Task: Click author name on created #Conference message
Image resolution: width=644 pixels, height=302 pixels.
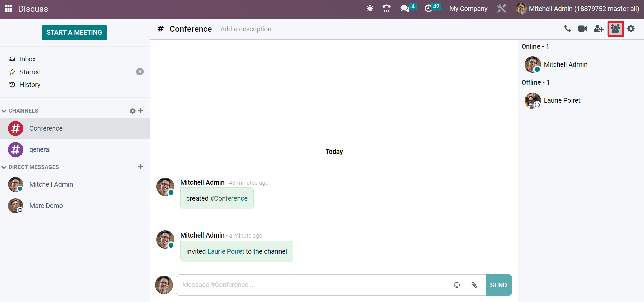Action: pyautogui.click(x=203, y=182)
